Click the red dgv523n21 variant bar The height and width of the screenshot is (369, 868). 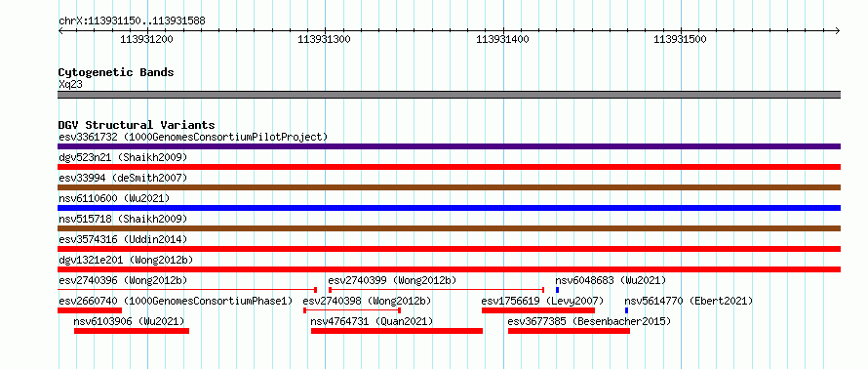[449, 167]
